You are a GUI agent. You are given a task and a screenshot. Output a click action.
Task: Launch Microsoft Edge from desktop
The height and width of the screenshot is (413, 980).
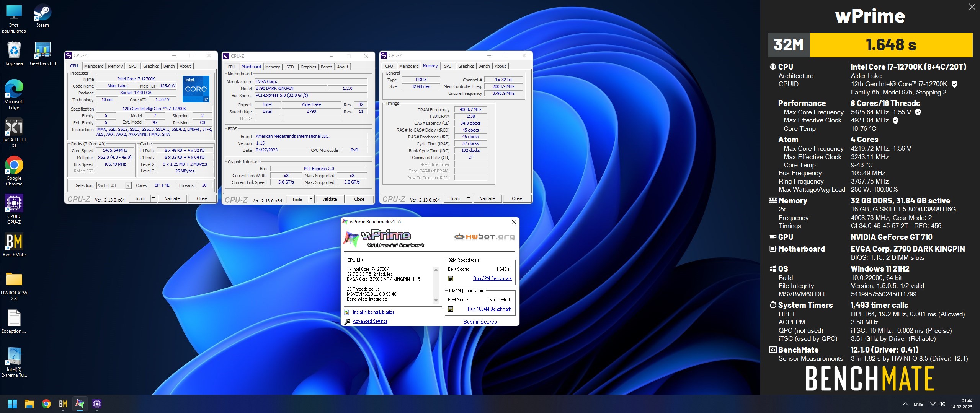[x=14, y=94]
